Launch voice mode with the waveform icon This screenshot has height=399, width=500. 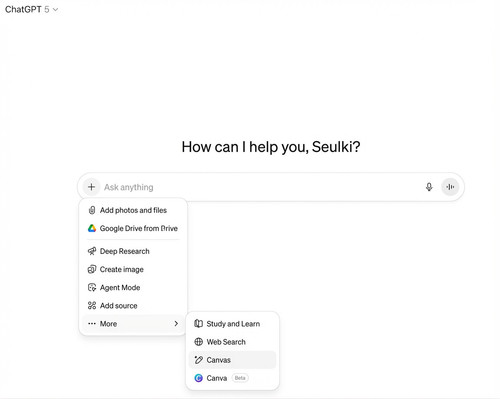pos(450,187)
